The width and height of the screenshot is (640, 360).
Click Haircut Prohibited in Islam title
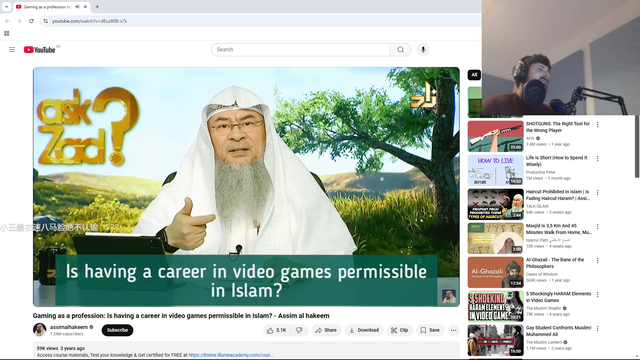558,195
